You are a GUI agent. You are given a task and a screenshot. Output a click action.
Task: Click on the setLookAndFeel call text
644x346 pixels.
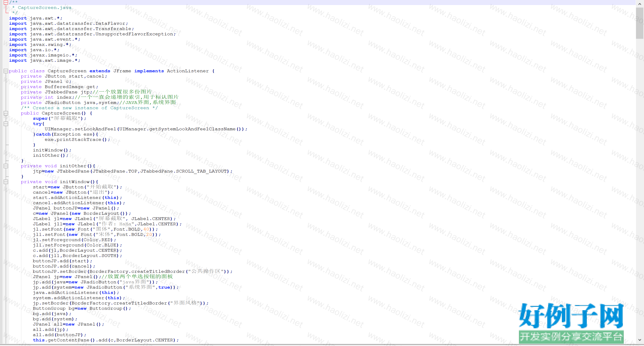(x=95, y=129)
